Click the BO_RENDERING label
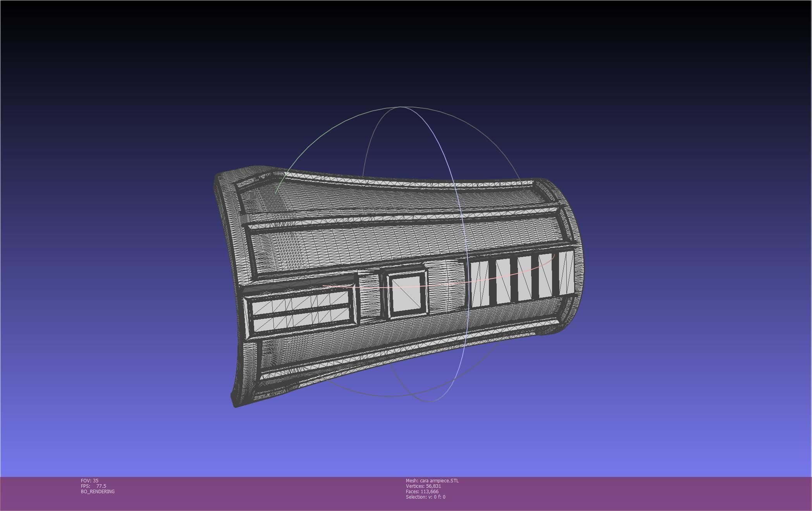The width and height of the screenshot is (812, 511). tap(98, 491)
